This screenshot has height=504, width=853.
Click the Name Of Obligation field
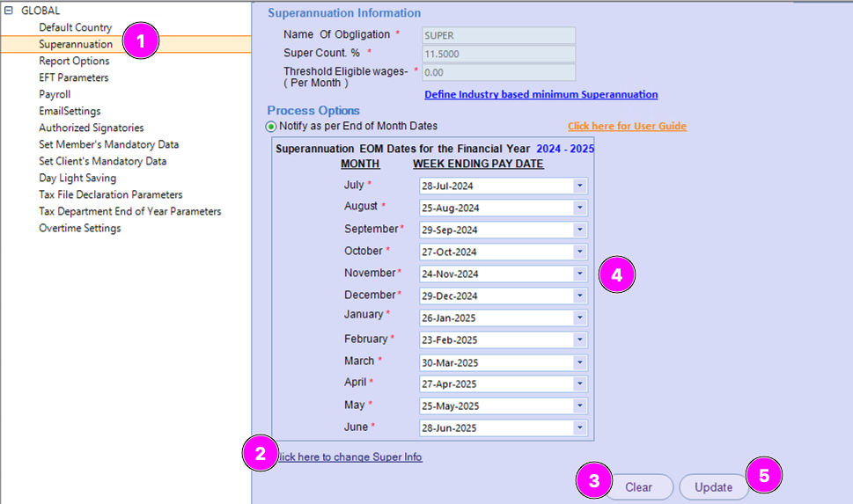pyautogui.click(x=498, y=35)
